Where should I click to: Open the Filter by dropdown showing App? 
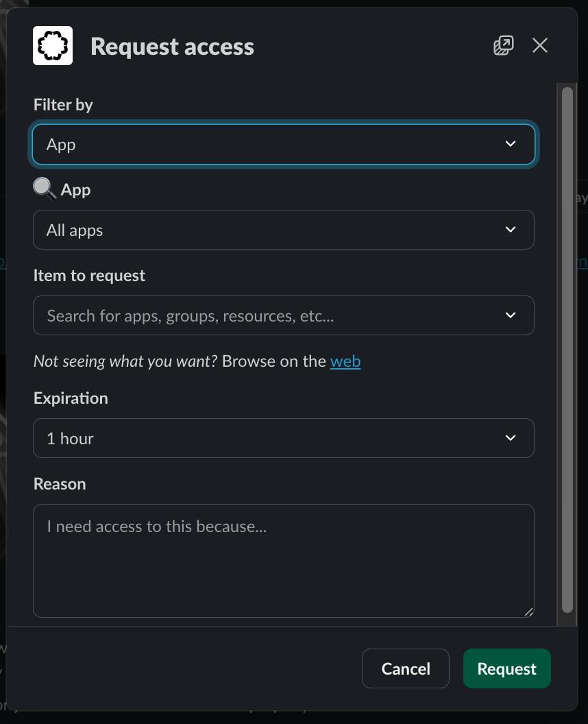(283, 144)
